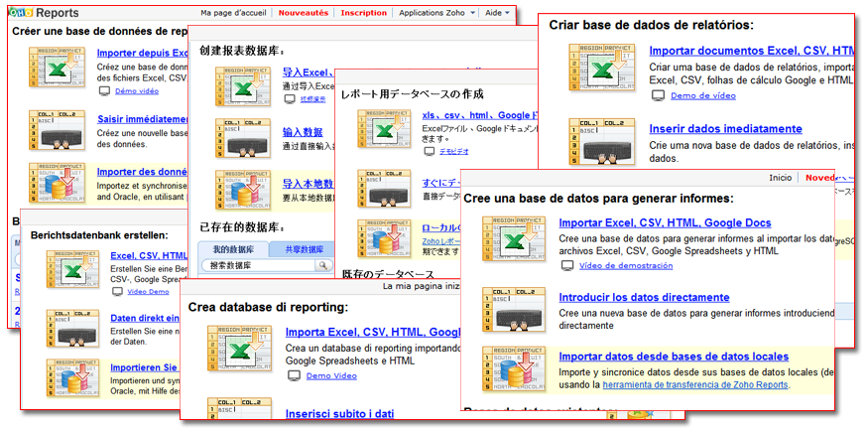Image resolution: width=868 pixels, height=432 pixels.
Task: Click the local database import icon in French window
Action: (x=57, y=182)
